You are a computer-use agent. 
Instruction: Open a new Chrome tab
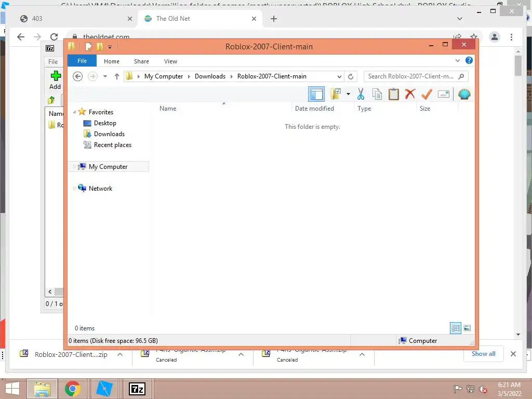pyautogui.click(x=274, y=19)
